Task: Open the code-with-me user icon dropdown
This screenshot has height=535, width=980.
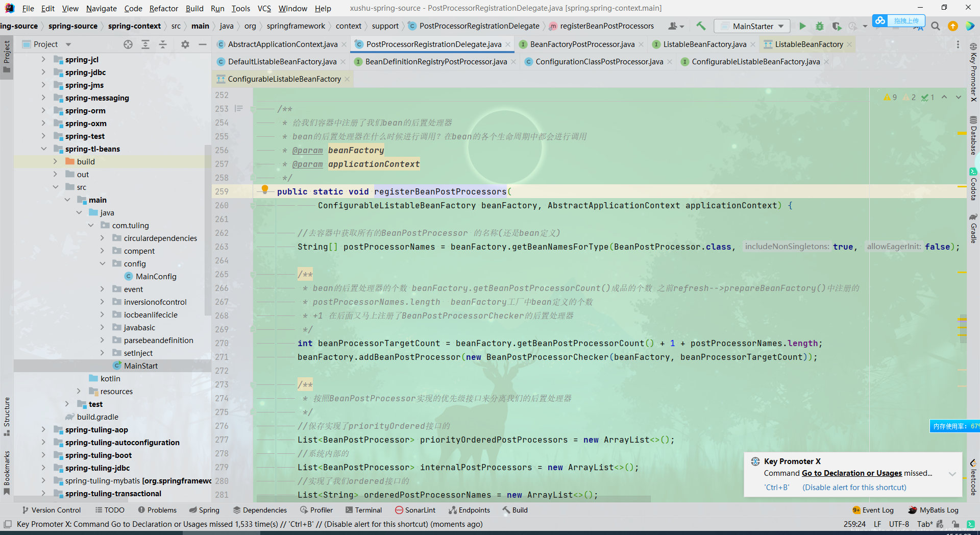Action: click(676, 26)
